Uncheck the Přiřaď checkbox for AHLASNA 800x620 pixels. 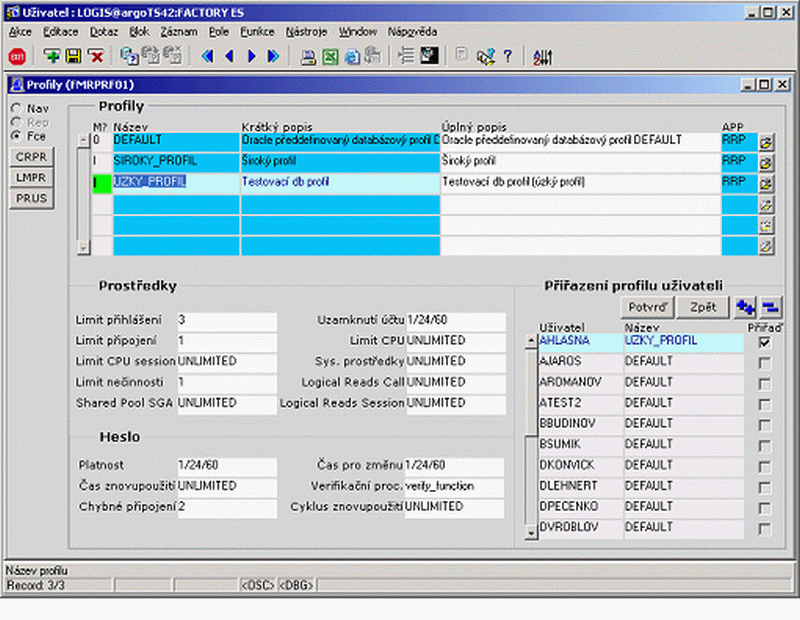pyautogui.click(x=764, y=342)
